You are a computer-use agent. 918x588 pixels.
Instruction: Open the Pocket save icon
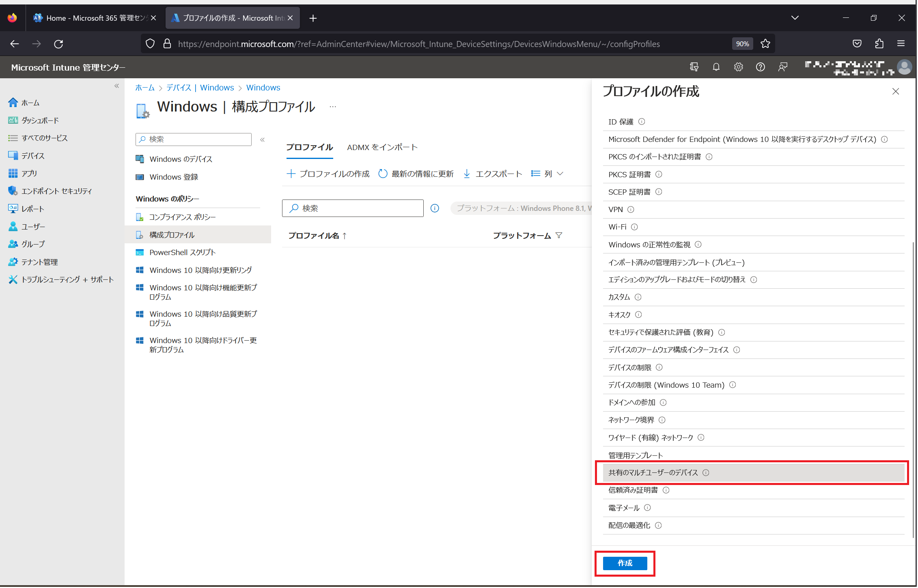[857, 44]
